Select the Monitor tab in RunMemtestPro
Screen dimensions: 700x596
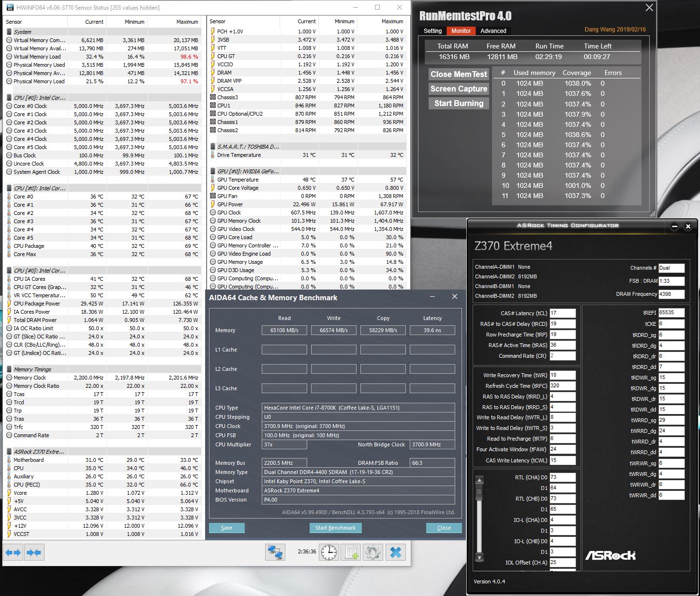(461, 31)
